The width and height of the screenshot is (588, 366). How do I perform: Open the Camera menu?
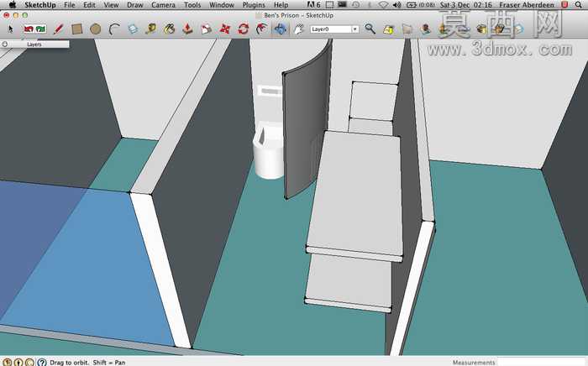pos(163,5)
